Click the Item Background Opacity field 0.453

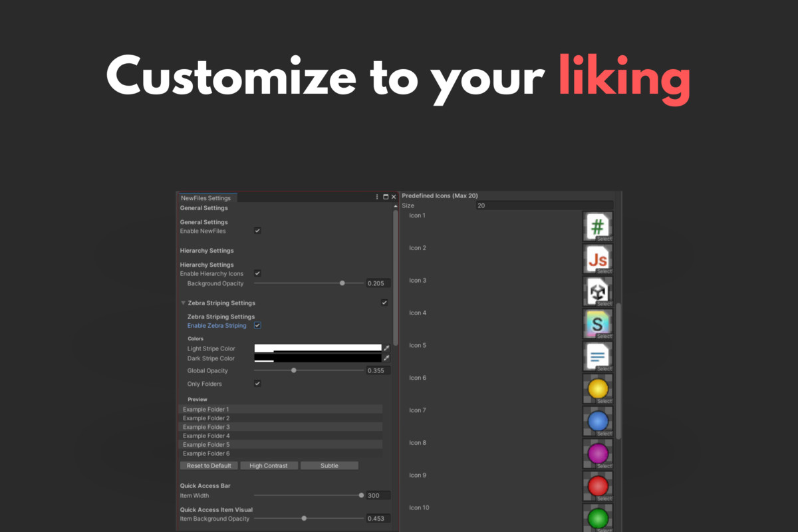[x=378, y=518]
